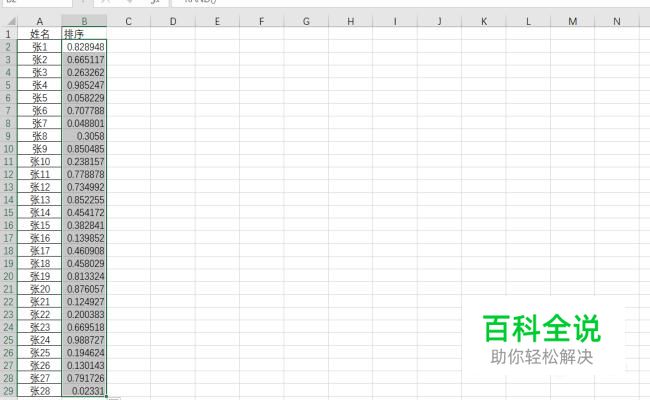Click the value 0.988727
Image resolution: width=650 pixels, height=400 pixels.
[x=84, y=340]
